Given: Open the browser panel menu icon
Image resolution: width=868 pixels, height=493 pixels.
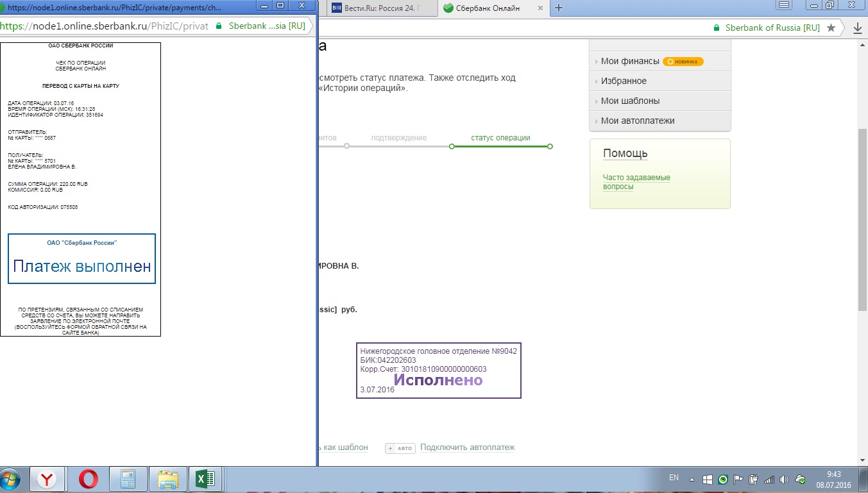Looking at the screenshot, I should pyautogui.click(x=783, y=5).
